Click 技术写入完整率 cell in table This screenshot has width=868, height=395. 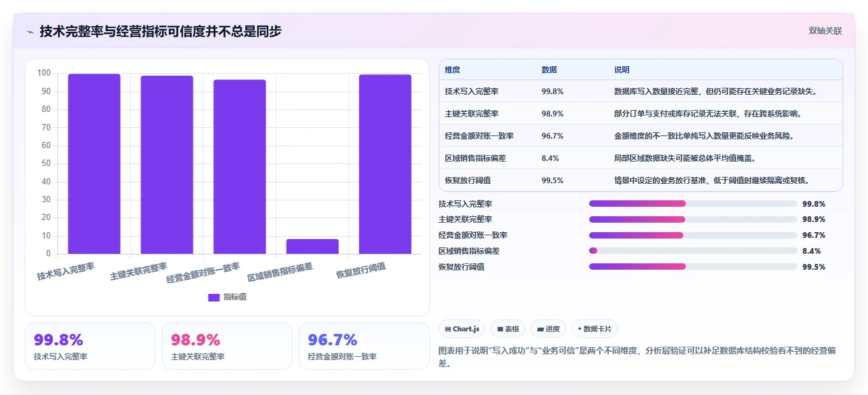[x=471, y=92]
